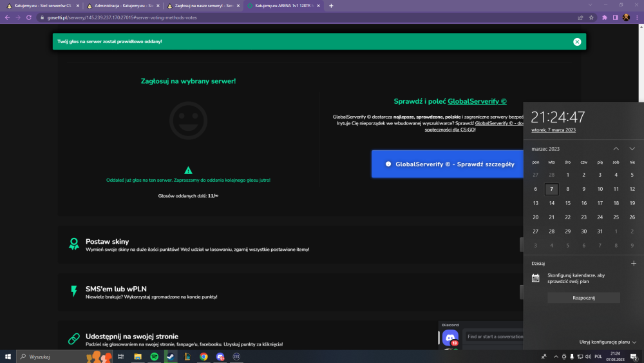This screenshot has width=644, height=363.
Task: Show hidden tray icons chevron
Action: pos(556,357)
